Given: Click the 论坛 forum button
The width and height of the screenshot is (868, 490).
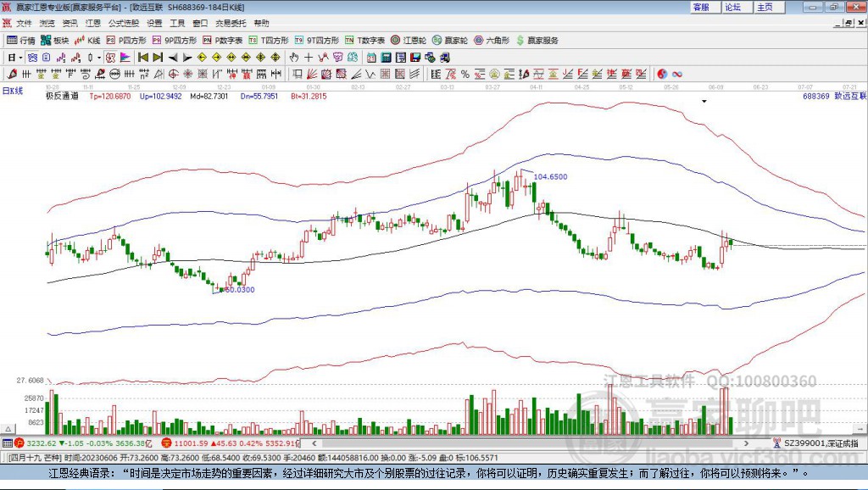Looking at the screenshot, I should tap(732, 7).
